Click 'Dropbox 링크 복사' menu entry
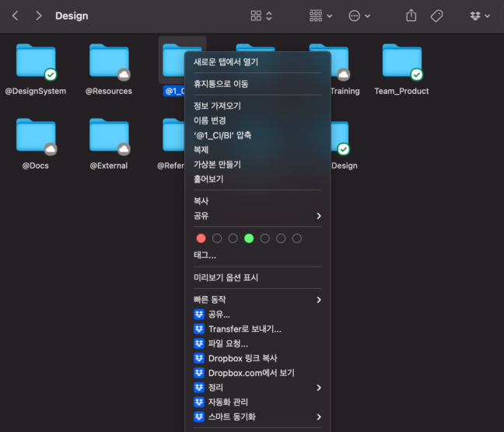The image size is (504, 432). pyautogui.click(x=242, y=358)
